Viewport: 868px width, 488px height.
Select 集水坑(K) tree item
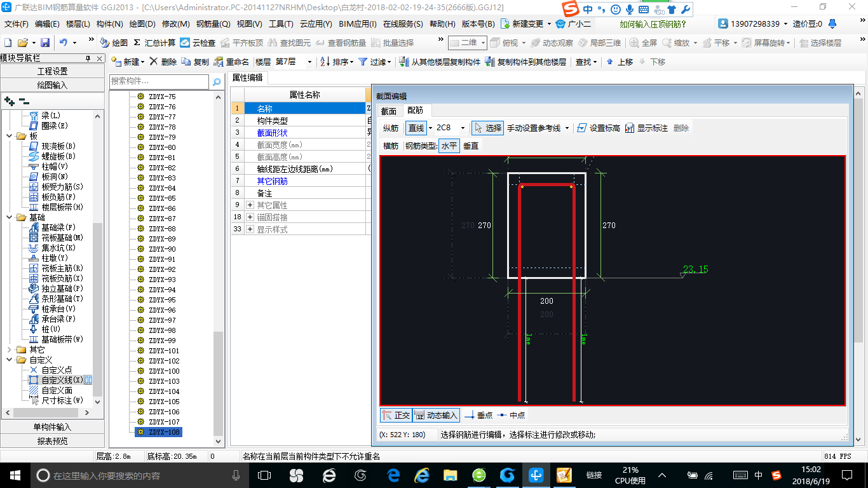[x=52, y=248]
